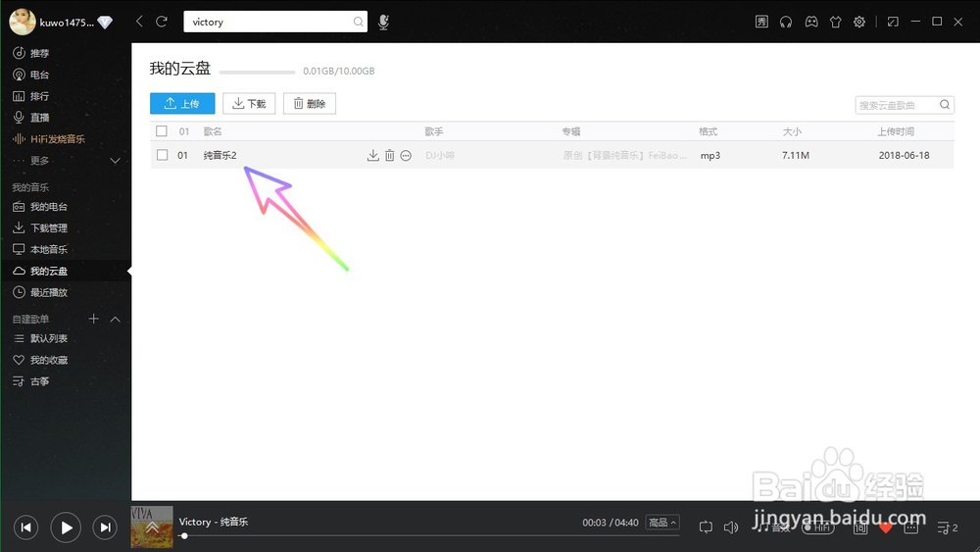Open lyrics 词 icon
Screen dimensions: 980x552
tap(860, 527)
